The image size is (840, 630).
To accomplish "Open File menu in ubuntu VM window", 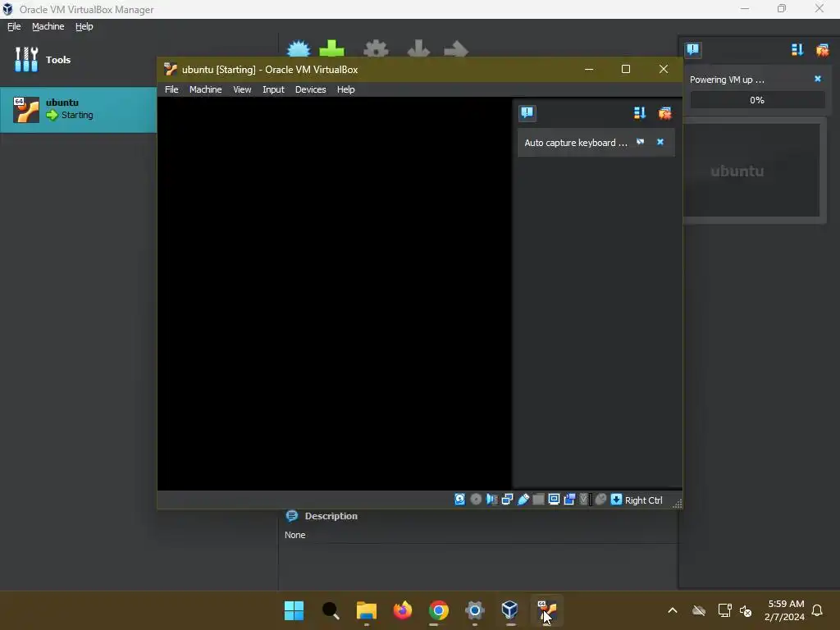I will [x=171, y=89].
